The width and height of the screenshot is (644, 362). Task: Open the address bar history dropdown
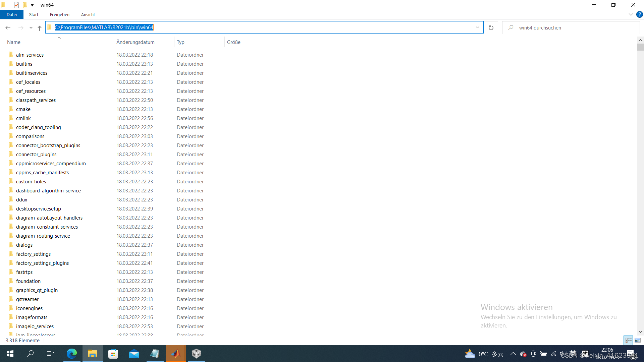point(478,27)
